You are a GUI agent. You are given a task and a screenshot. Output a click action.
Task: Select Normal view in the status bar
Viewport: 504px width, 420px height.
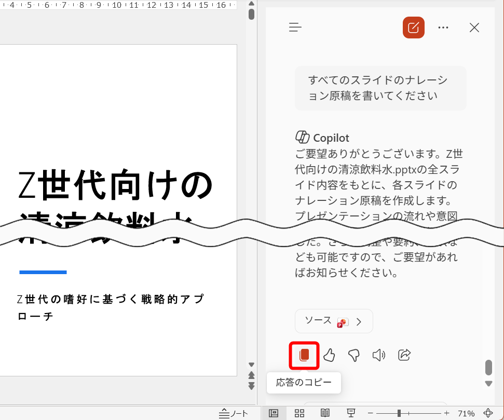[274, 413]
